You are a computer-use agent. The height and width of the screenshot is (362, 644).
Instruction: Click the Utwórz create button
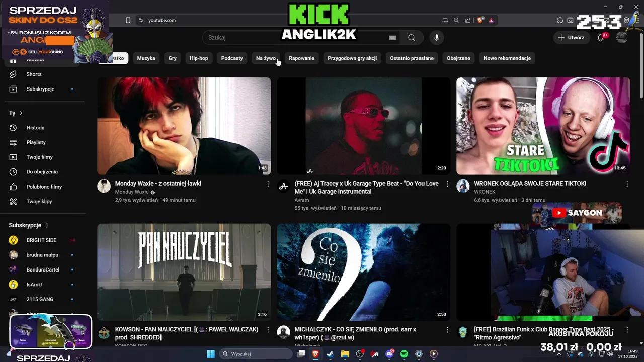coord(572,38)
